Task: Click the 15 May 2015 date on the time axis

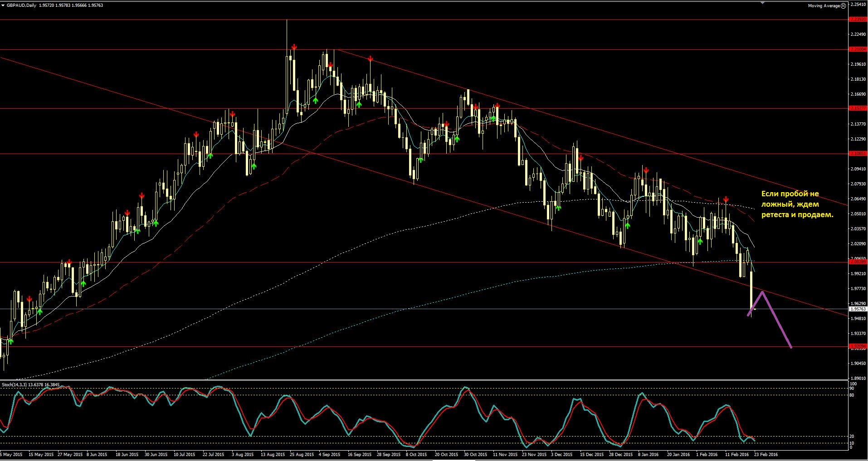Action: pos(41,455)
